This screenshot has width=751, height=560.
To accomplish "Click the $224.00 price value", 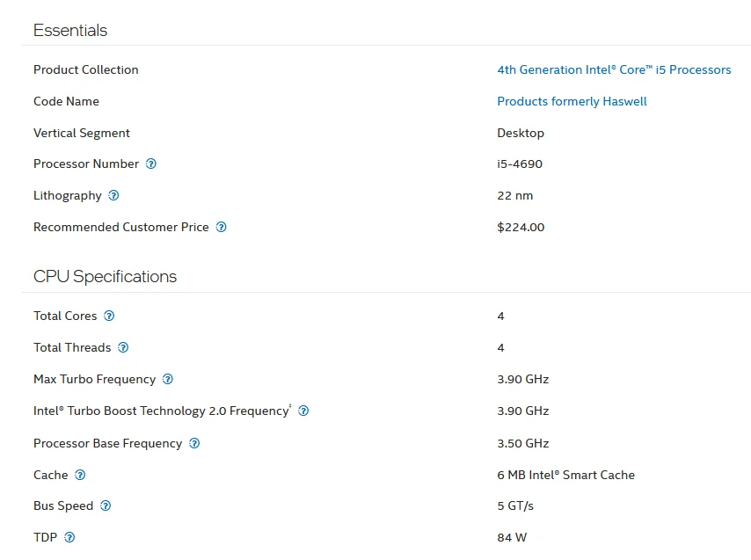I will [521, 227].
